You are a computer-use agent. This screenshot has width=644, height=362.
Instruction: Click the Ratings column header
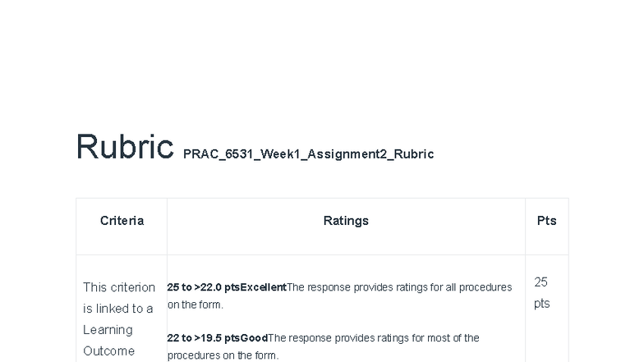(346, 221)
